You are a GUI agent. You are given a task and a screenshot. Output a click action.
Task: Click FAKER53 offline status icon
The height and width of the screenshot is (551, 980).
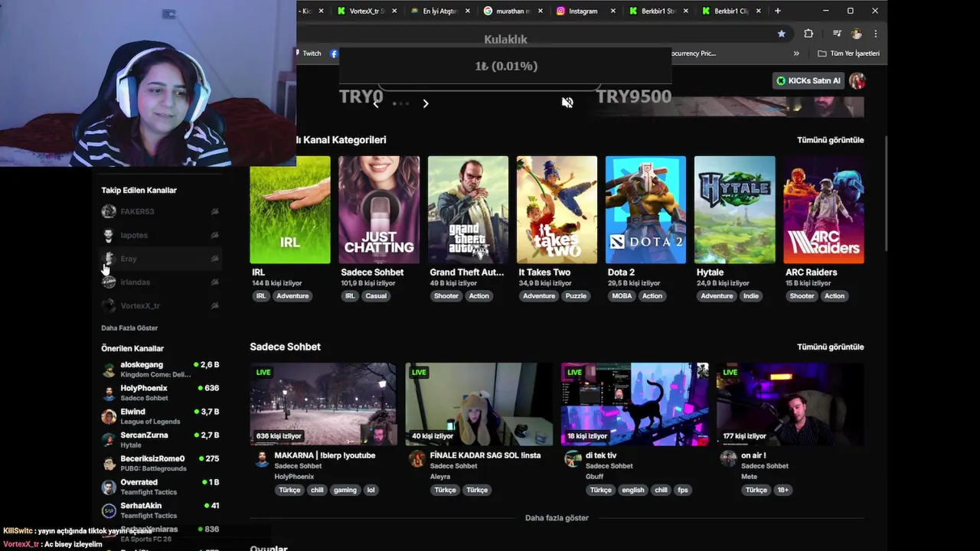tap(215, 211)
